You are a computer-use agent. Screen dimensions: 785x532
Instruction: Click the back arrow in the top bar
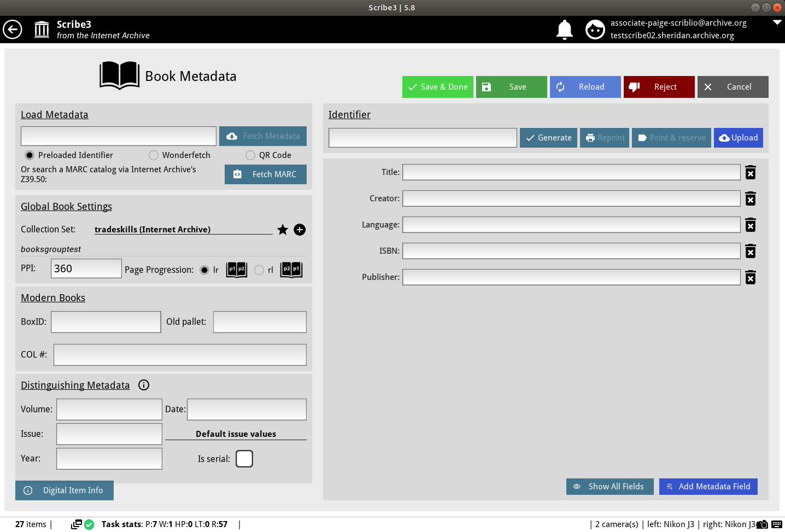click(x=13, y=30)
